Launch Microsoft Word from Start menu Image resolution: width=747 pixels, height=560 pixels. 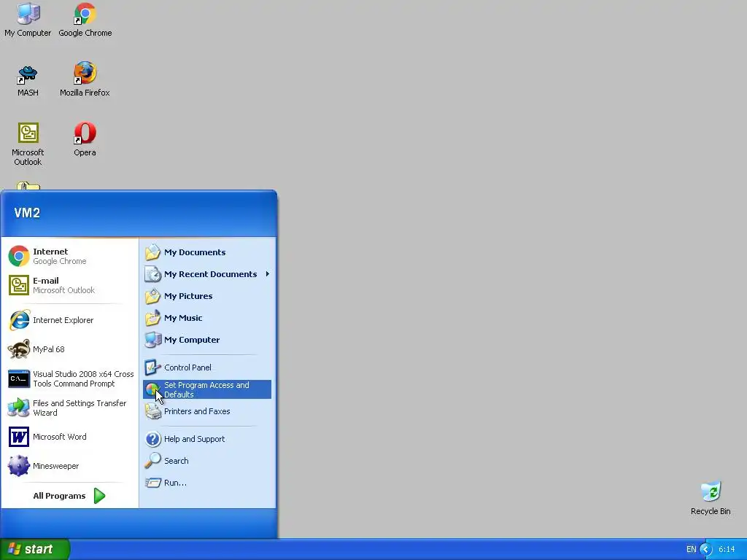(x=69, y=437)
